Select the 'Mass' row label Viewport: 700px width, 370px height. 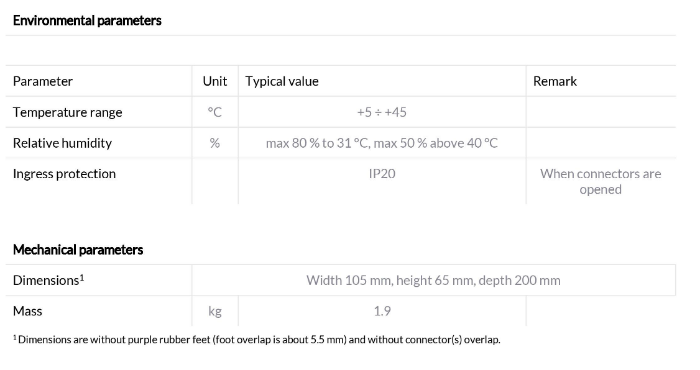coord(28,311)
